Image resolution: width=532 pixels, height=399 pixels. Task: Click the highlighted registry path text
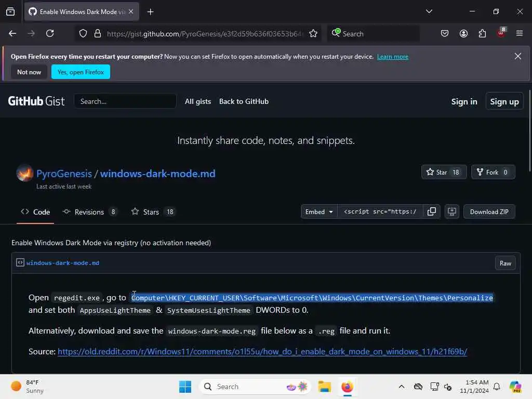312,298
